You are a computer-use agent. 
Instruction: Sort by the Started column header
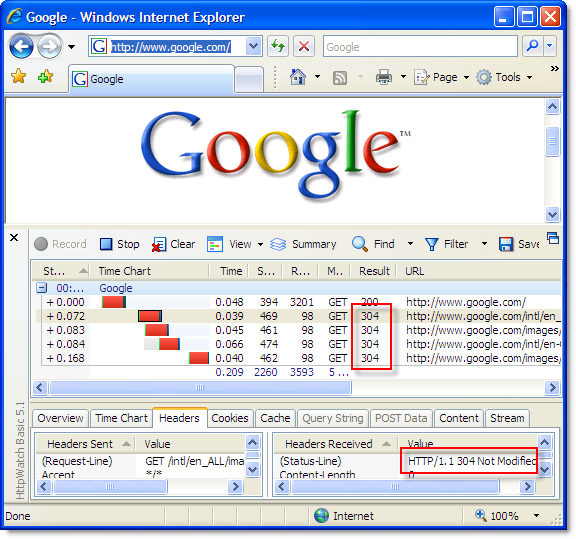(61, 271)
